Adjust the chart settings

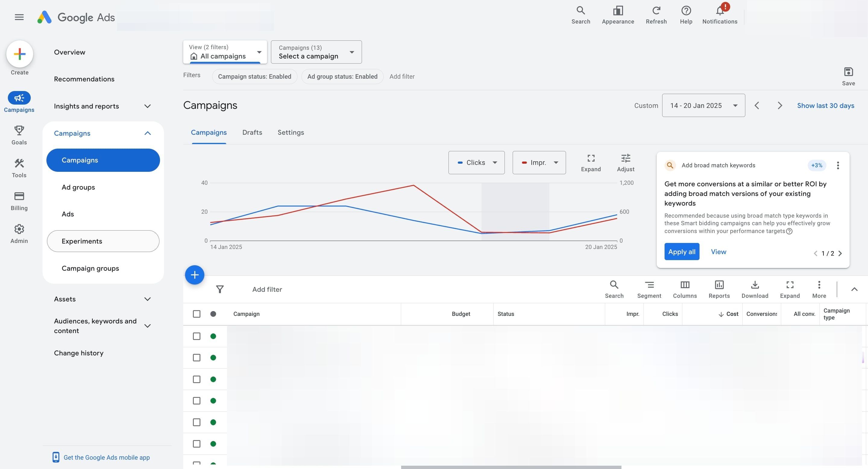(625, 163)
